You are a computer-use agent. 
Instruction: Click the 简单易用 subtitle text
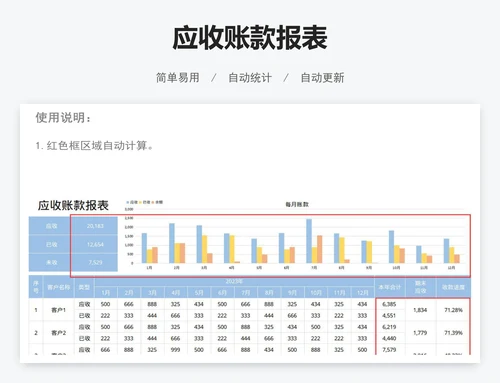point(178,78)
